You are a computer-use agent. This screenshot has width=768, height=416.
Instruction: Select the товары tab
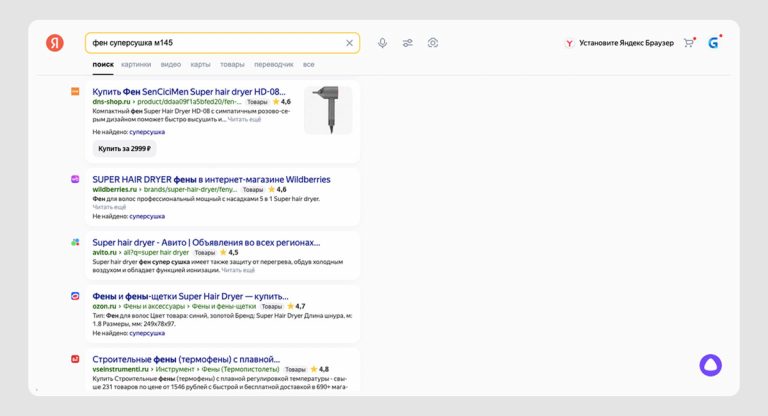pos(232,64)
